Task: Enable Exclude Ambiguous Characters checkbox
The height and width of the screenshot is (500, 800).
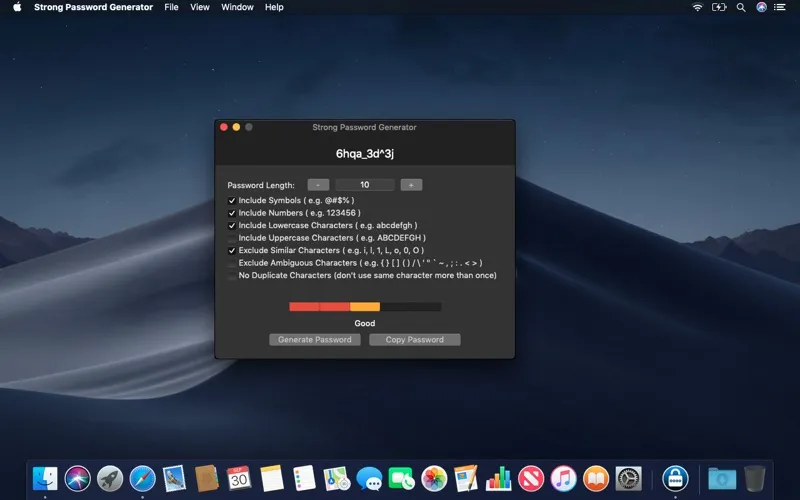Action: coord(232,263)
